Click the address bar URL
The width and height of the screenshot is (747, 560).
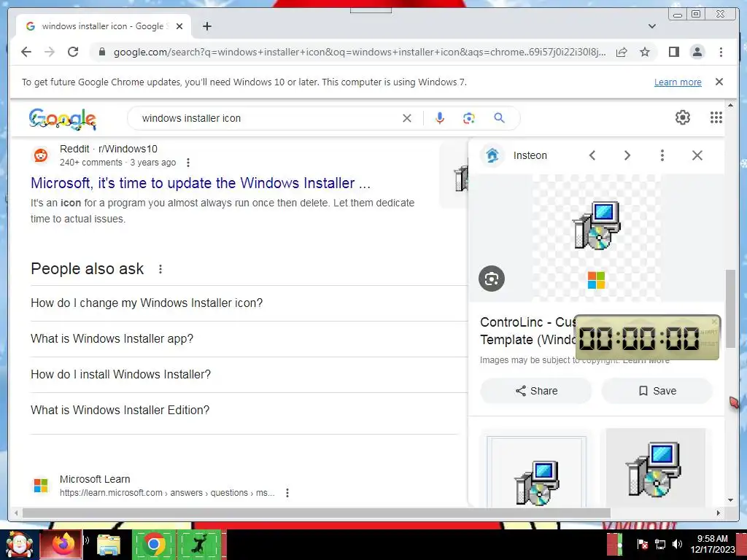tap(360, 52)
